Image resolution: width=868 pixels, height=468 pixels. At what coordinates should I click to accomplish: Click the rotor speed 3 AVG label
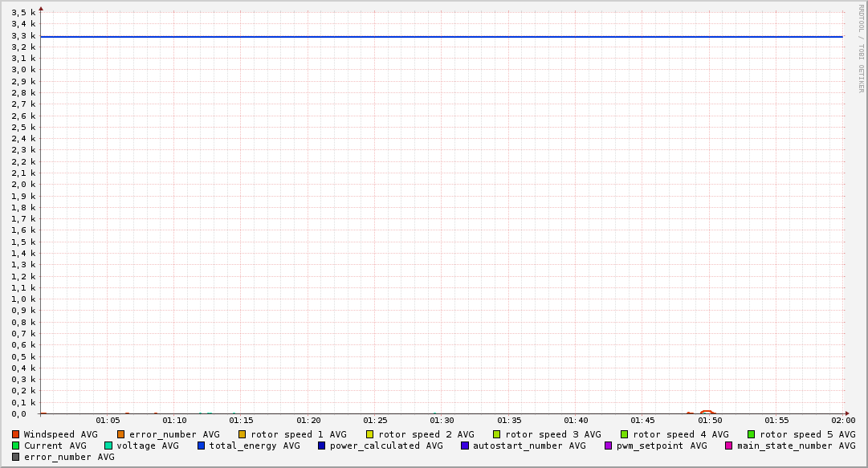pos(552,434)
